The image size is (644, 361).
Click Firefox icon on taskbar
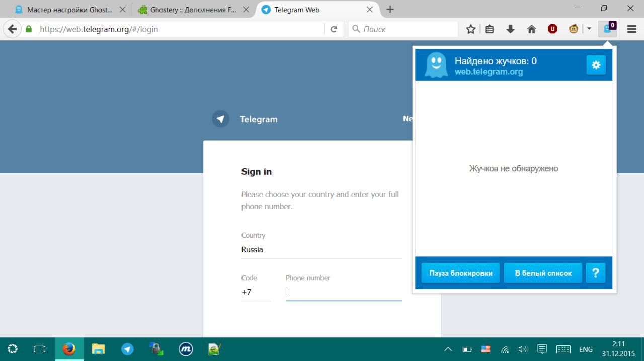(69, 349)
